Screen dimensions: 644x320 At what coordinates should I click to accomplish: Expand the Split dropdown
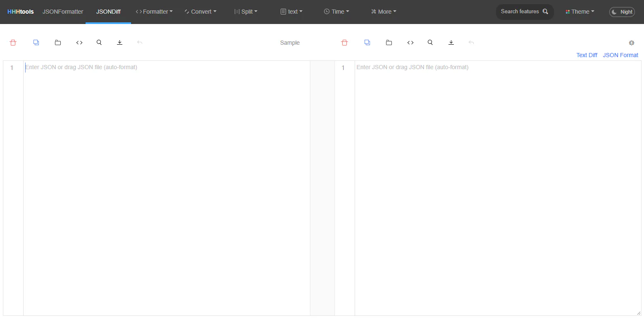(246, 12)
